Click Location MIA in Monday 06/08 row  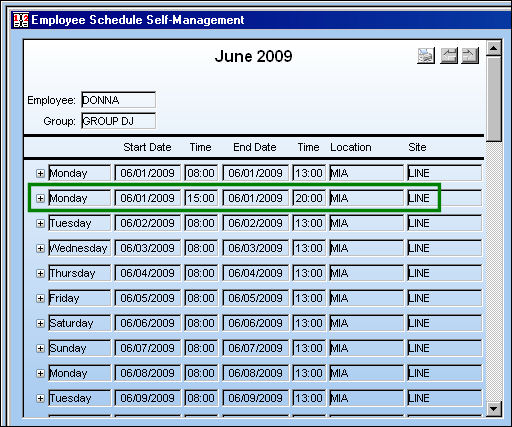click(x=366, y=373)
